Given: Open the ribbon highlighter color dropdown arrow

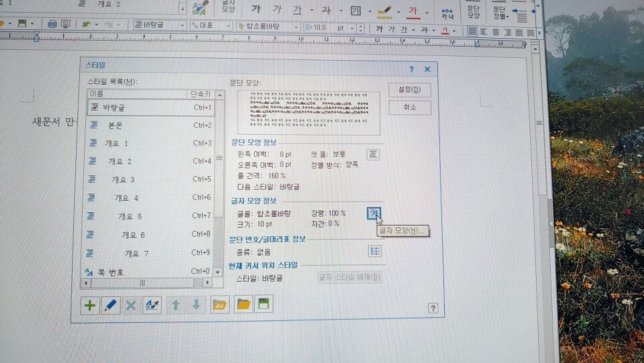Looking at the screenshot, I should [x=399, y=12].
